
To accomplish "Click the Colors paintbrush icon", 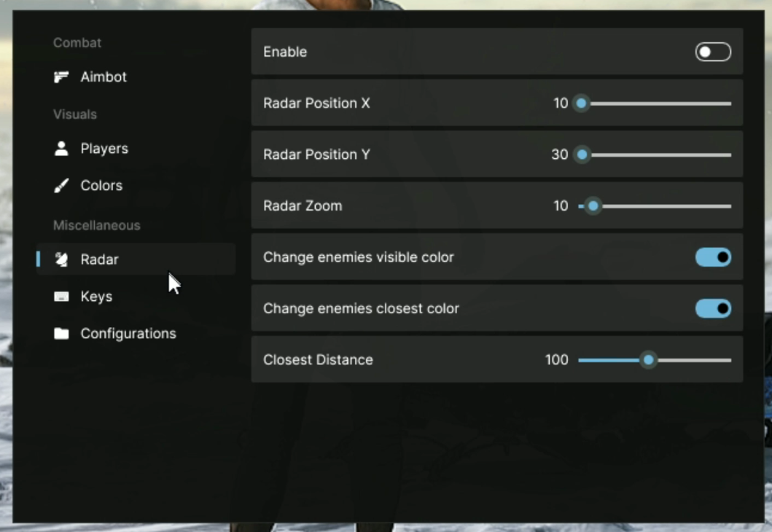I will point(61,186).
